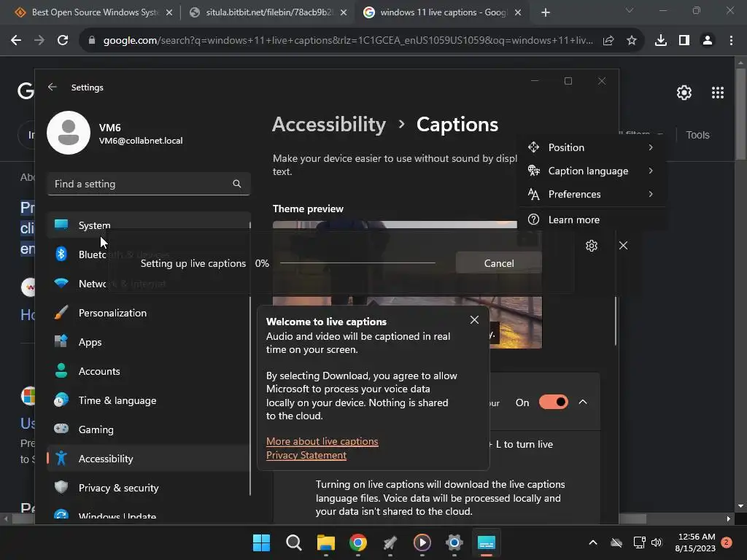747x560 pixels.
Task: Cancel the live captions setup
Action: (498, 263)
